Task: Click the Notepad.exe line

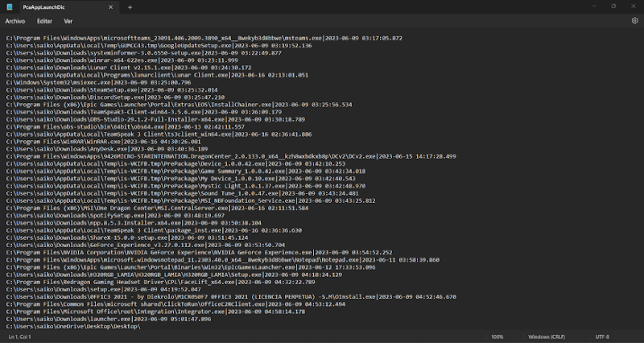Action: tap(223, 260)
